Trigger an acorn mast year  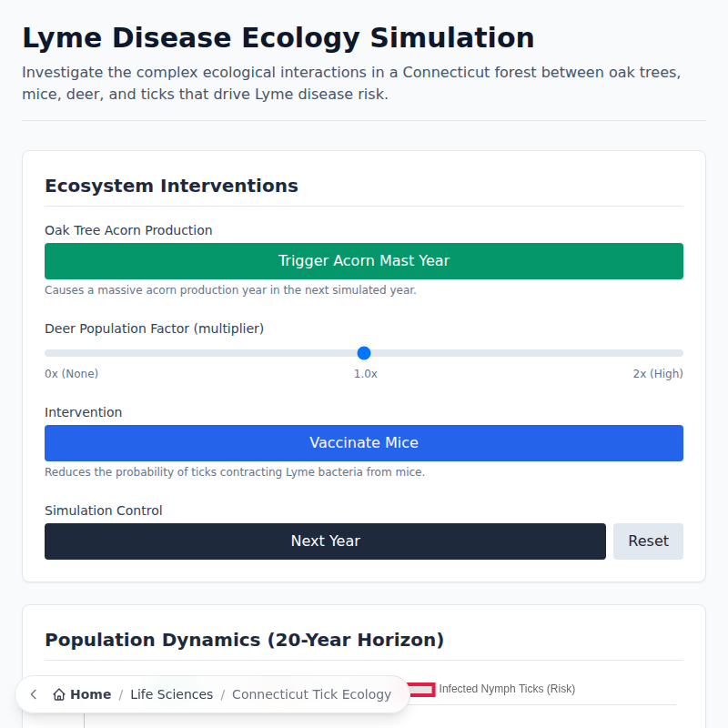(364, 260)
